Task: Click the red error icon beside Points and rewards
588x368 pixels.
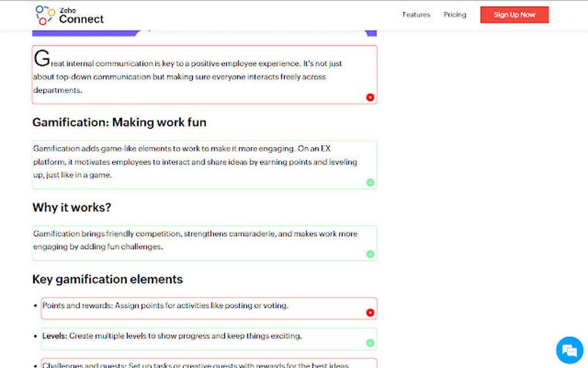Action: 370,312
